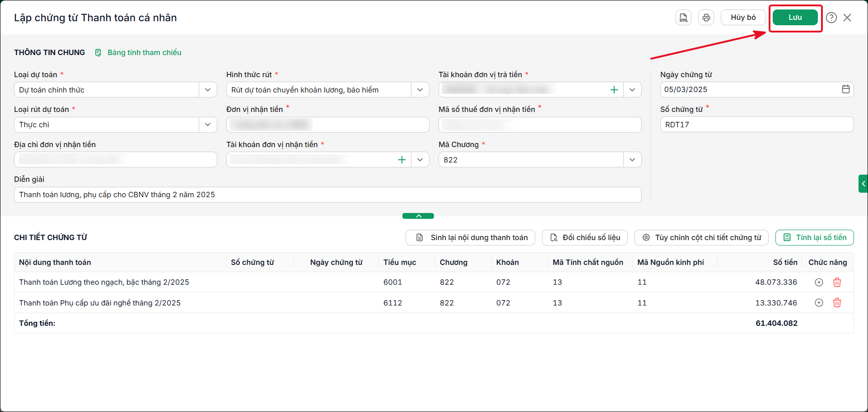Click Tiểu mục cell 6001

click(x=392, y=282)
